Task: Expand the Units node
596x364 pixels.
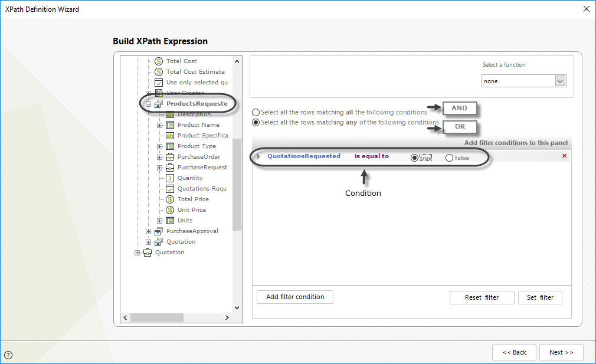Action: point(160,221)
